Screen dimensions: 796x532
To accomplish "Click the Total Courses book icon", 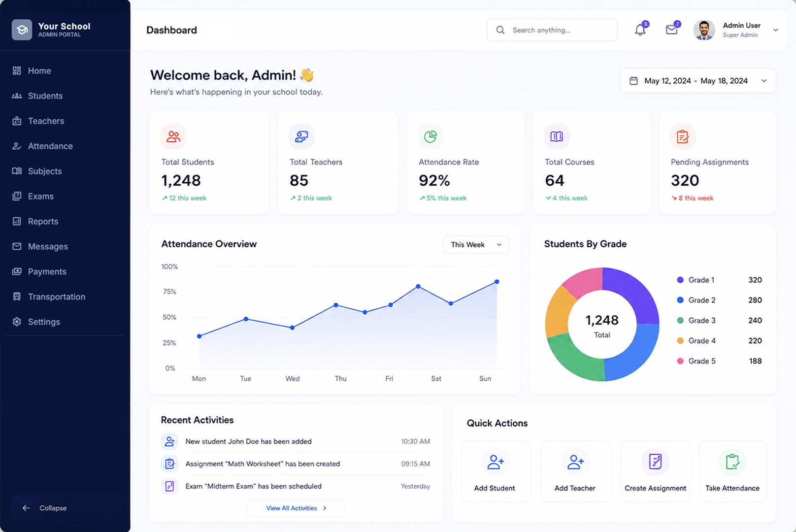I will [x=557, y=136].
